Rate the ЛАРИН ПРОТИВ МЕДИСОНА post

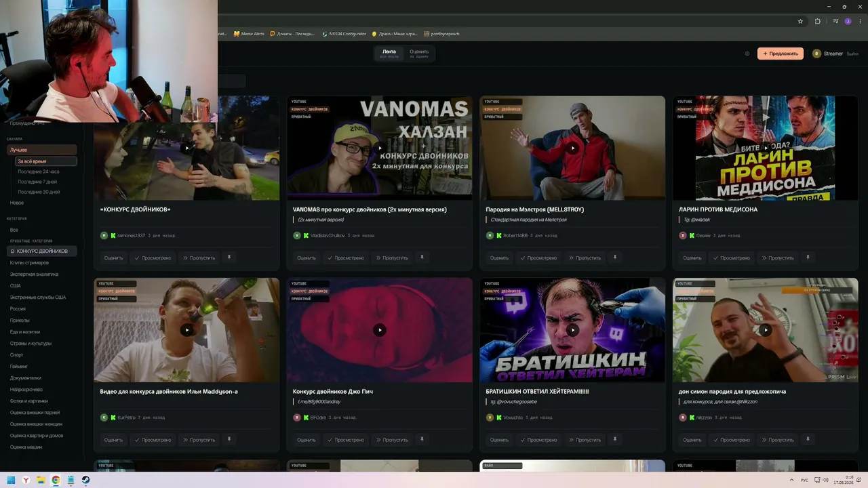pyautogui.click(x=692, y=258)
